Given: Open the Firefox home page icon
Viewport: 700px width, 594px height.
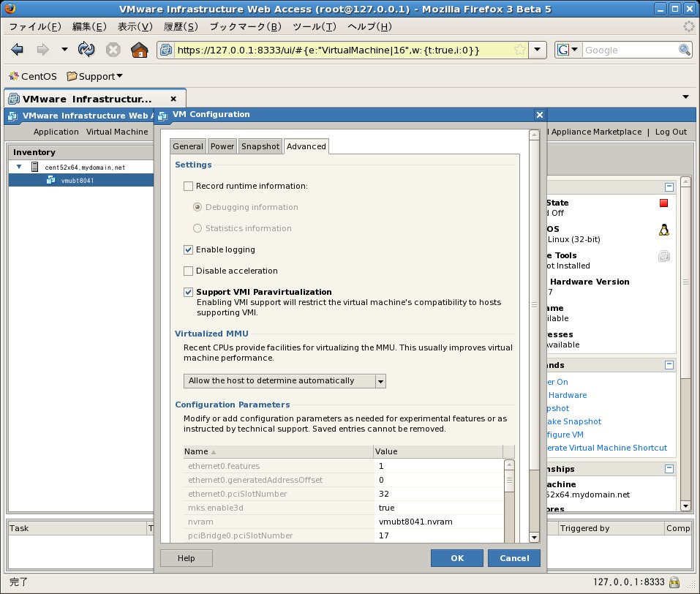Looking at the screenshot, I should click(x=139, y=50).
